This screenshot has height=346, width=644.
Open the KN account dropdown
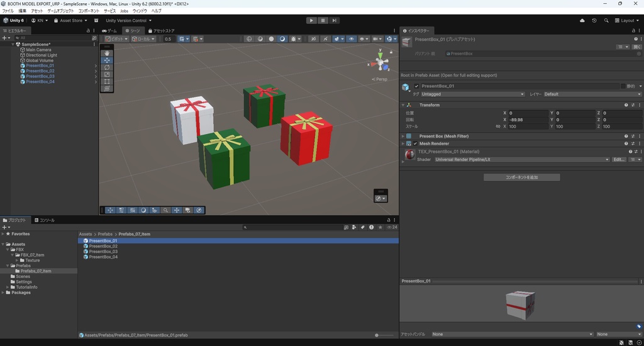click(40, 21)
